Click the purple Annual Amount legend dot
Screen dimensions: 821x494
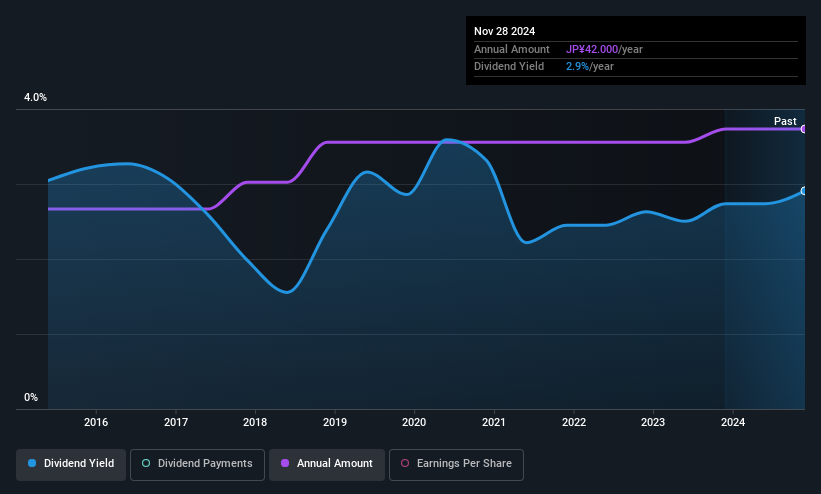tap(285, 463)
